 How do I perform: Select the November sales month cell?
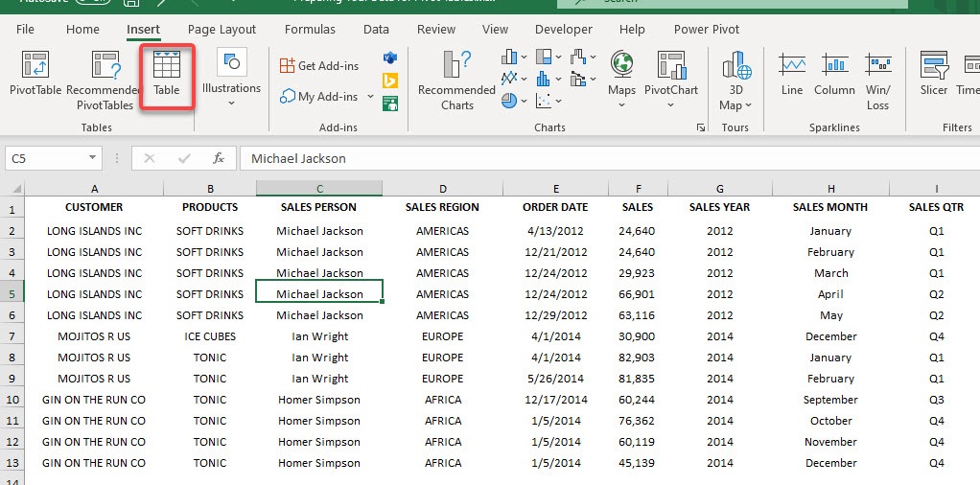(x=830, y=442)
